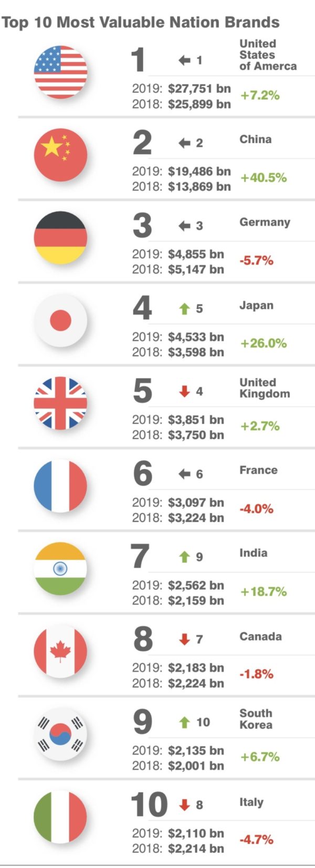Select the Germany flag icon
The height and width of the screenshot is (868, 315).
pyautogui.click(x=60, y=238)
